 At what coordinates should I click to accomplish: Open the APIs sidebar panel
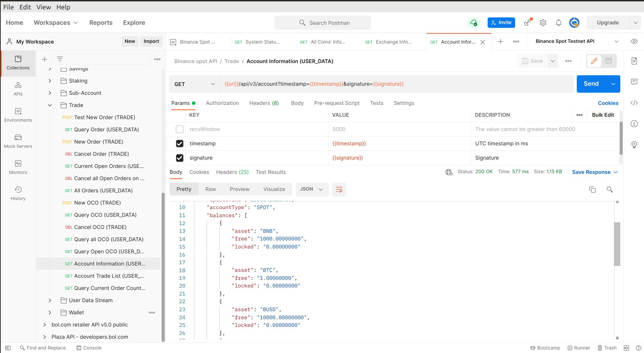(x=18, y=89)
